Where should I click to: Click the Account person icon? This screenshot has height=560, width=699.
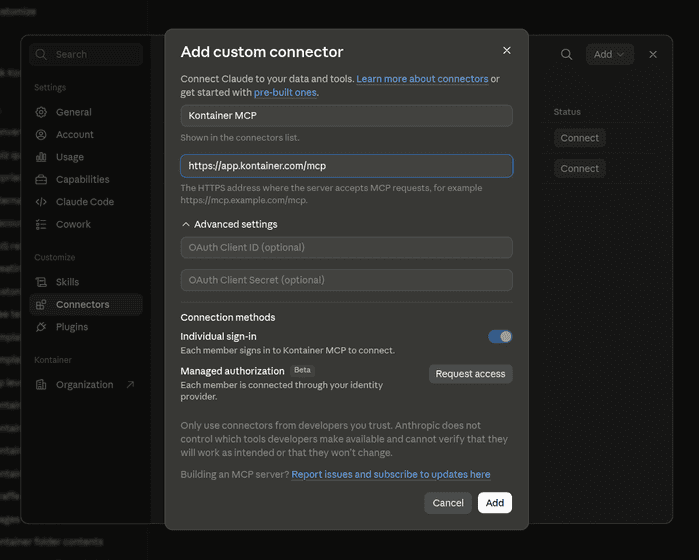tap(41, 135)
